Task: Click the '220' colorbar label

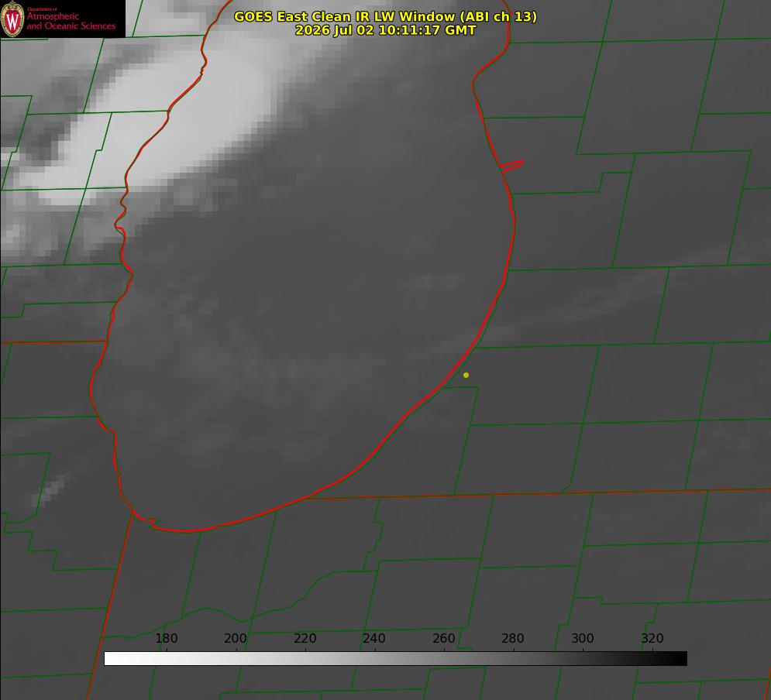Action: click(305, 638)
